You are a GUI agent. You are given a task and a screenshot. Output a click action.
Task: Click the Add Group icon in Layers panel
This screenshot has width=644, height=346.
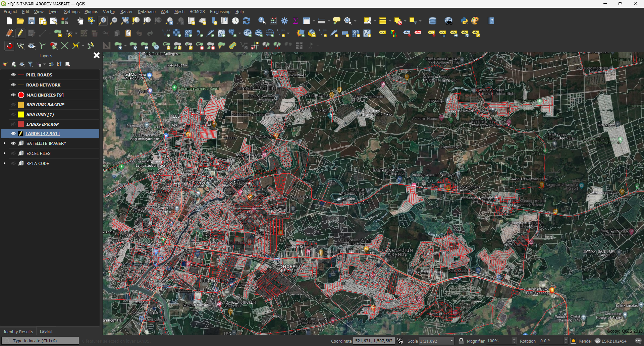pyautogui.click(x=13, y=64)
